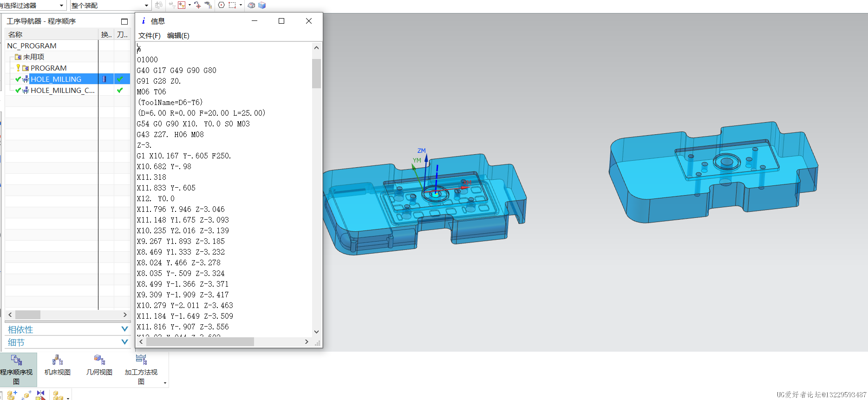
Task: Click the hexagon snap point icon
Action: pyautogui.click(x=222, y=5)
